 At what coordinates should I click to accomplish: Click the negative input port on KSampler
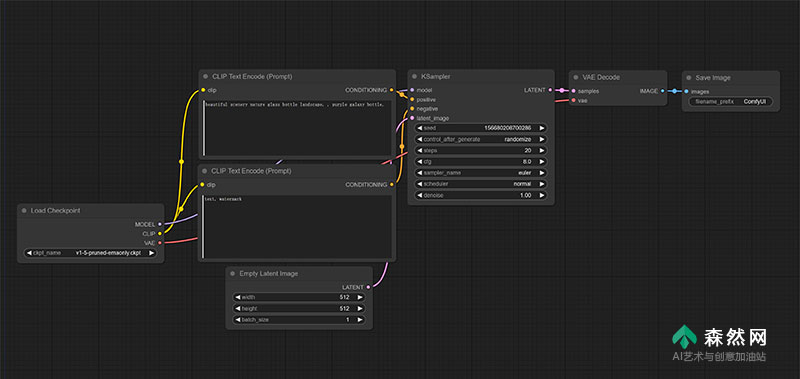(x=412, y=109)
